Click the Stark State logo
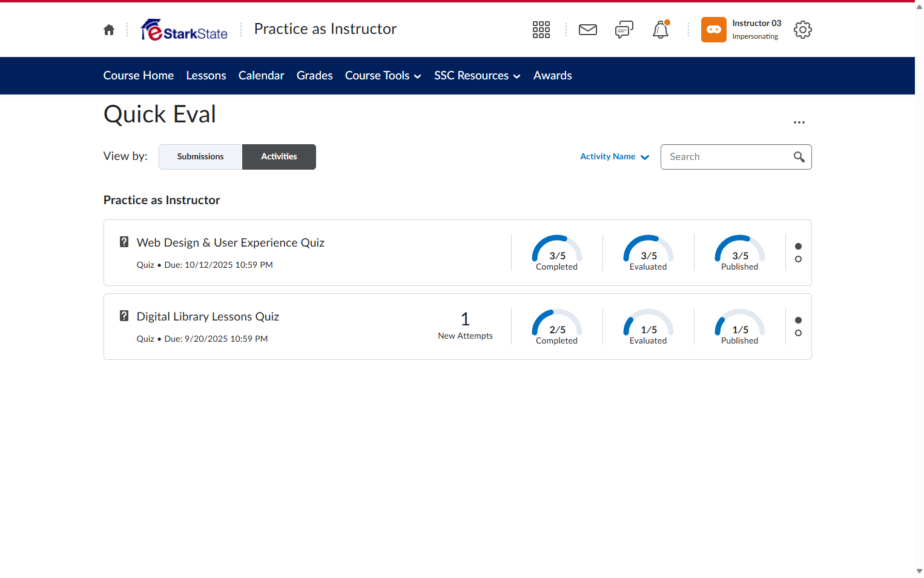 point(184,30)
